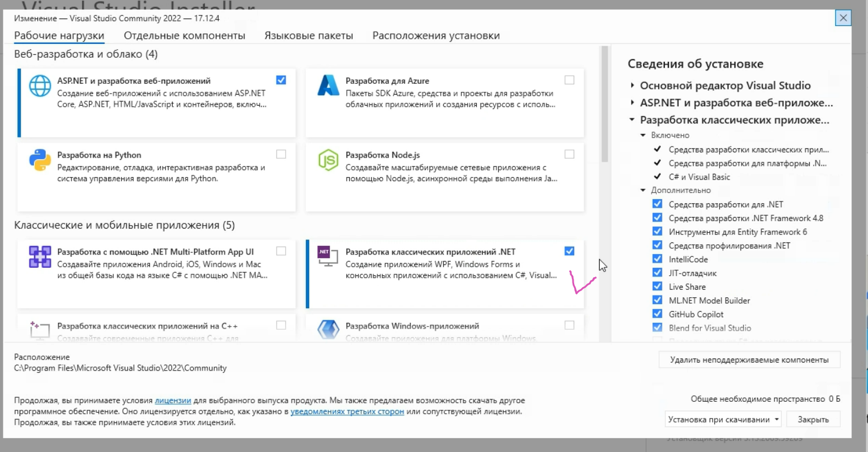Uncheck the ASP.NET web development workload checkbox

(281, 80)
